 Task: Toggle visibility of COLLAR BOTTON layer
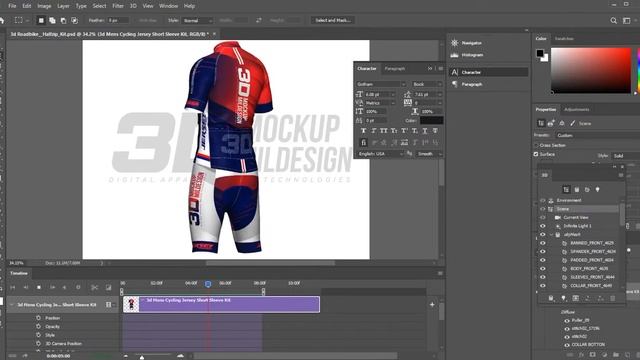click(x=567, y=345)
